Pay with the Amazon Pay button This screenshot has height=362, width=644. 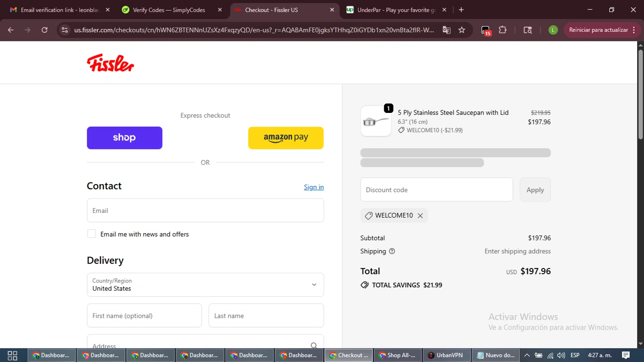click(286, 138)
